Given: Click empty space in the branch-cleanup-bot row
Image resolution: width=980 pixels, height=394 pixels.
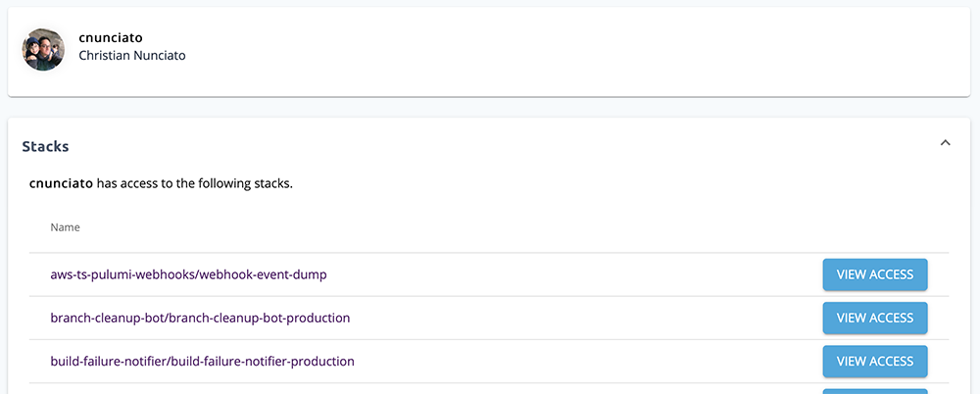Looking at the screenshot, I should [588, 318].
